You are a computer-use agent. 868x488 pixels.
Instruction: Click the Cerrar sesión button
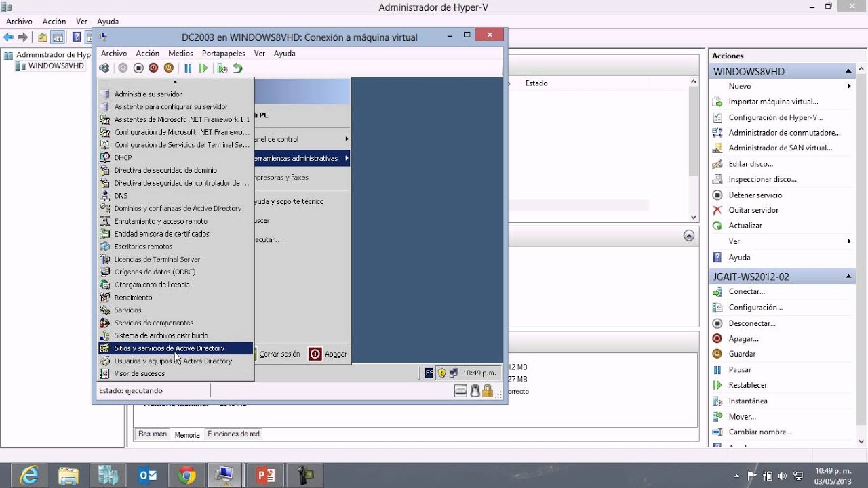pos(279,354)
